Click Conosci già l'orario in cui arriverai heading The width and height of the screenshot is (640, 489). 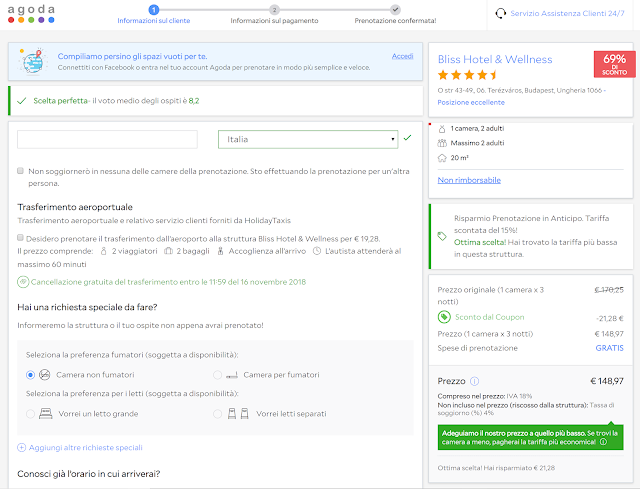(x=89, y=474)
